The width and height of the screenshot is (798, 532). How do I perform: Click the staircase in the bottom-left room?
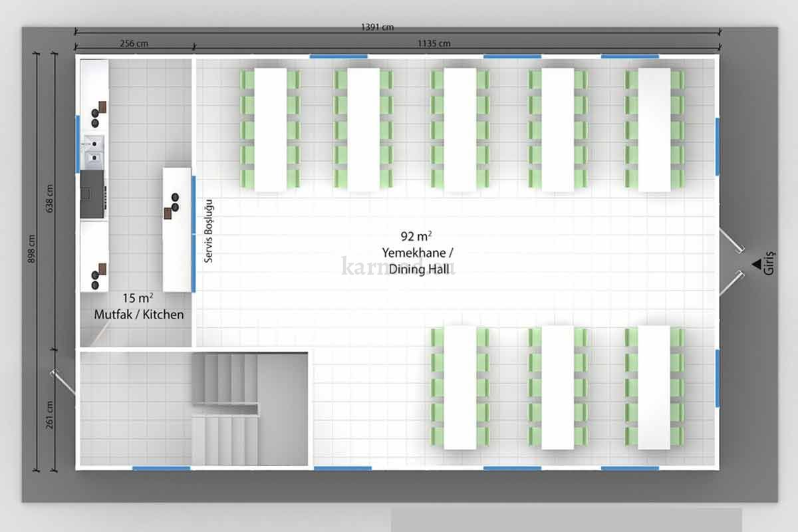coord(226,409)
